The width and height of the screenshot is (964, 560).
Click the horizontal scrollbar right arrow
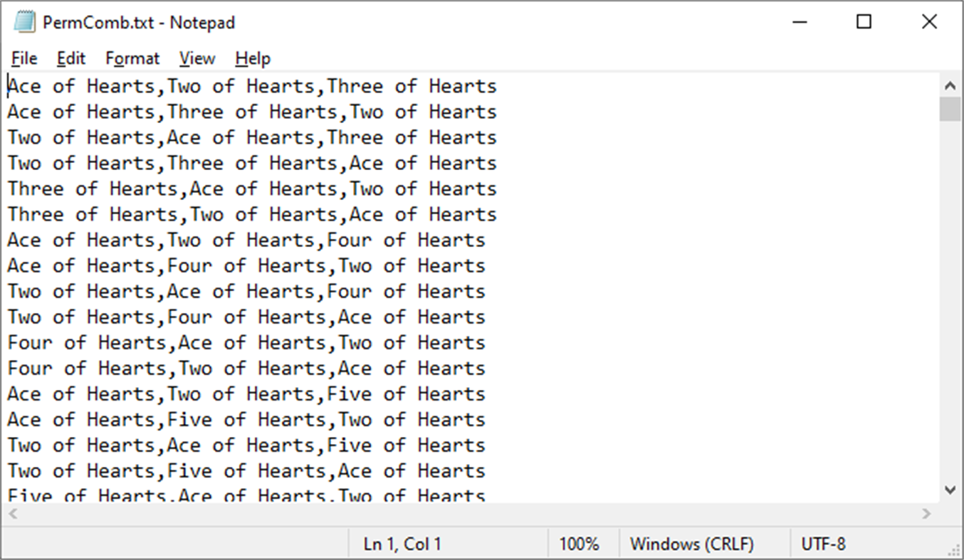pos(926,513)
